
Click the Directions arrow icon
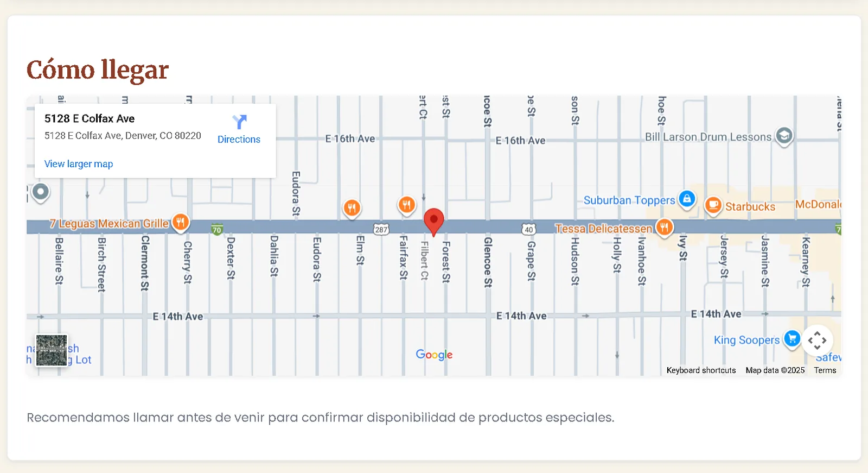(239, 122)
